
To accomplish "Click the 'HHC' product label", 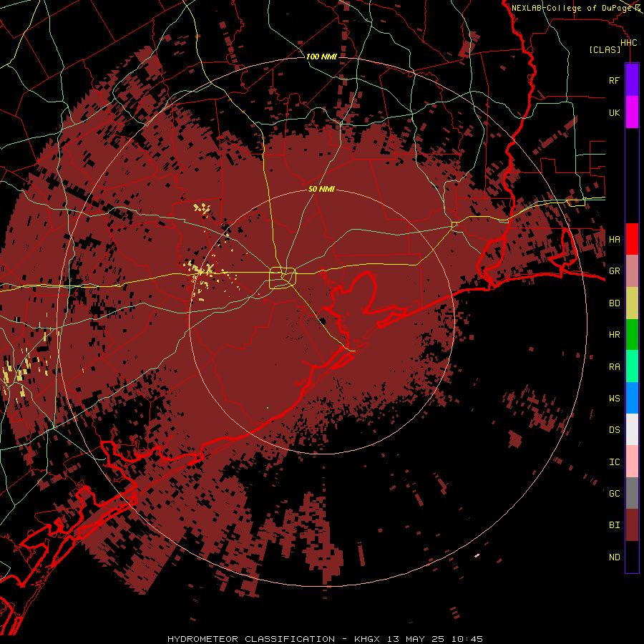I will pos(628,43).
